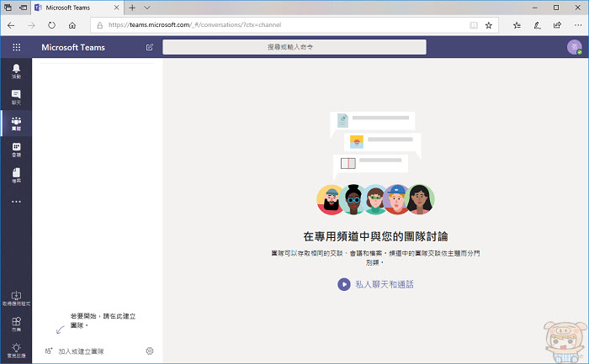The image size is (589, 364).
Task: Open the Meetings calendar icon in sidebar
Action: (16, 150)
